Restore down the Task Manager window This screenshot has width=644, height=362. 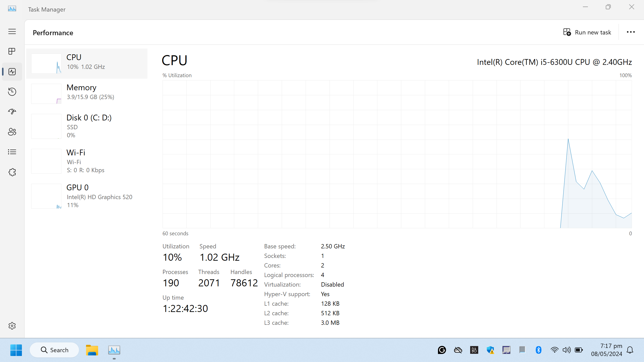(608, 7)
